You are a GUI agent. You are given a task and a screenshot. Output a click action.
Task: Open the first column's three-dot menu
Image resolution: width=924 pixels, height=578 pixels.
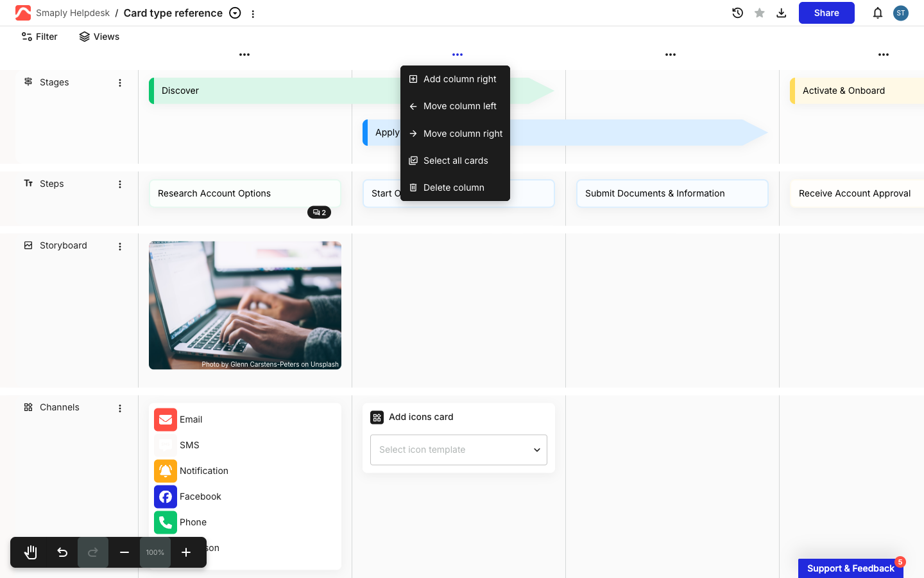coord(244,55)
